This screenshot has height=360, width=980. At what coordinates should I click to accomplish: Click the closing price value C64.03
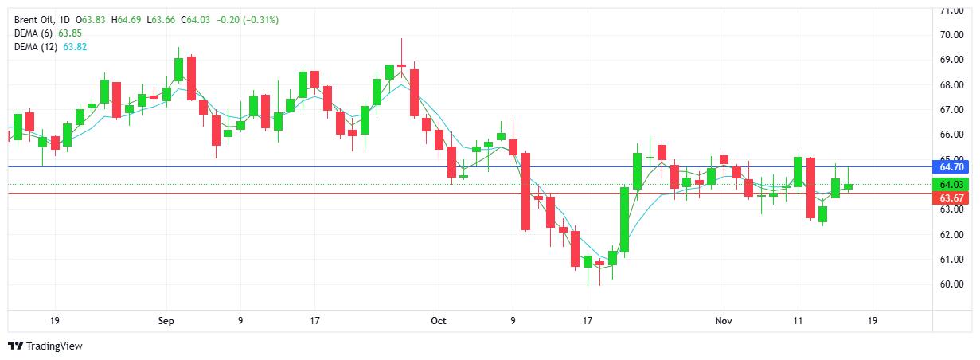pyautogui.click(x=195, y=19)
